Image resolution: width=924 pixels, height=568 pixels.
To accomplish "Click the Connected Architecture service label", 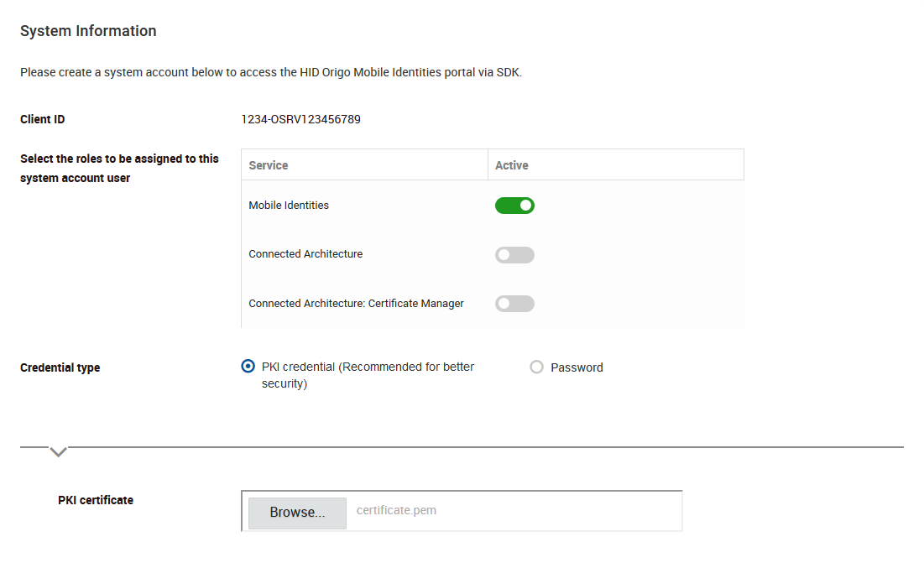I will [x=305, y=254].
